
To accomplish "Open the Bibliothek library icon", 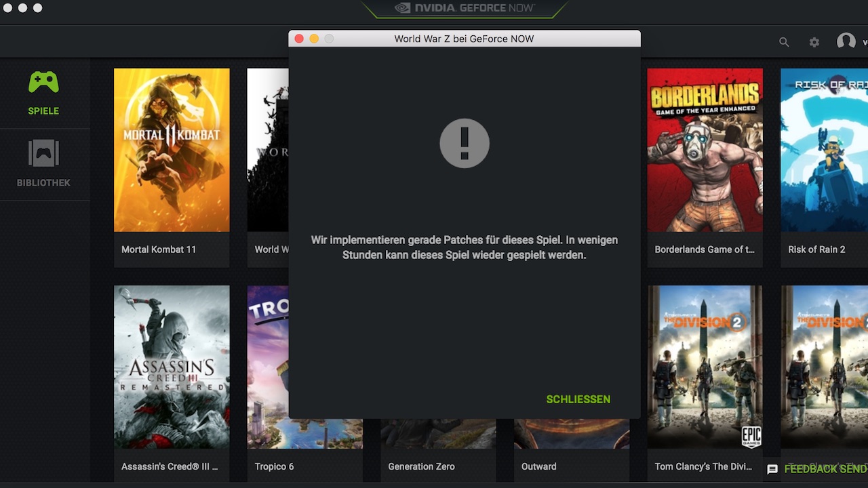I will [43, 154].
